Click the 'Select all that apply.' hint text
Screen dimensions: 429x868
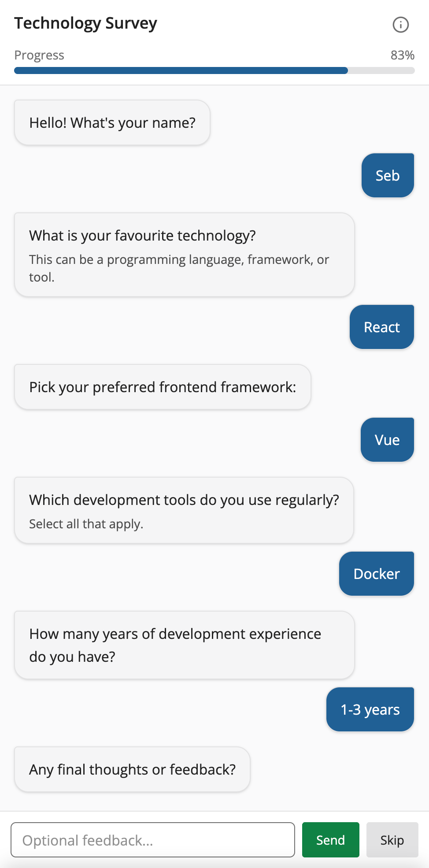click(x=86, y=524)
